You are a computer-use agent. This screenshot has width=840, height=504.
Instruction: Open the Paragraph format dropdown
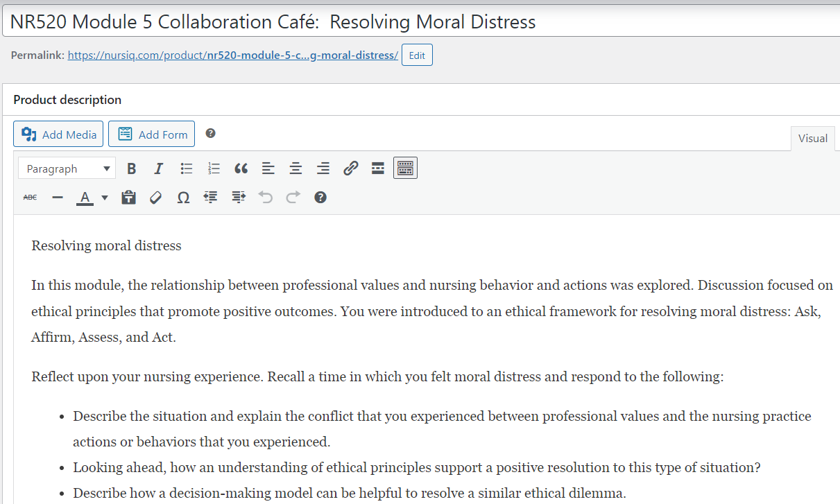[67, 168]
